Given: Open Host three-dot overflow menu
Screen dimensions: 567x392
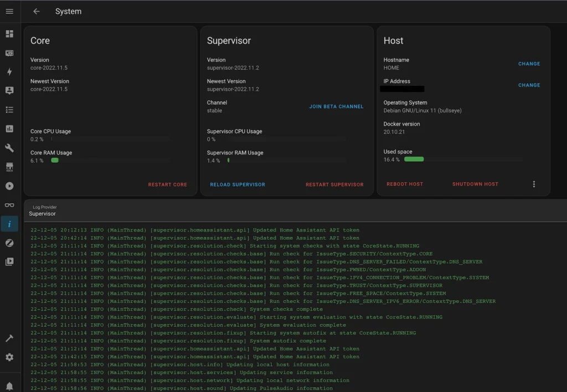Looking at the screenshot, I should 534,184.
